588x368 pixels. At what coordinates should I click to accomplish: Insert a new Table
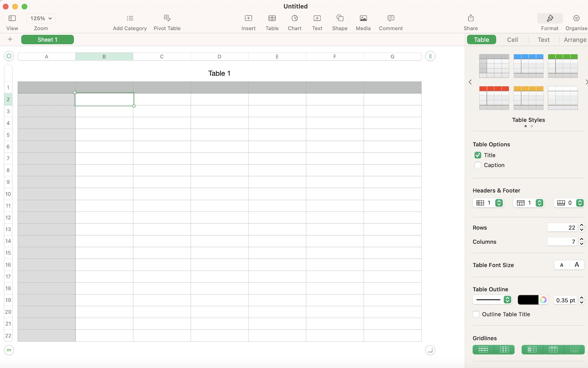click(272, 21)
